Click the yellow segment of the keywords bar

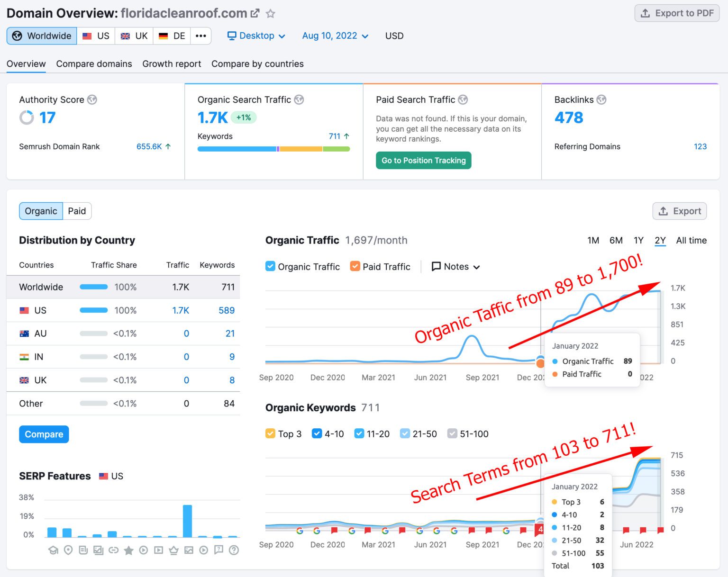(x=301, y=149)
